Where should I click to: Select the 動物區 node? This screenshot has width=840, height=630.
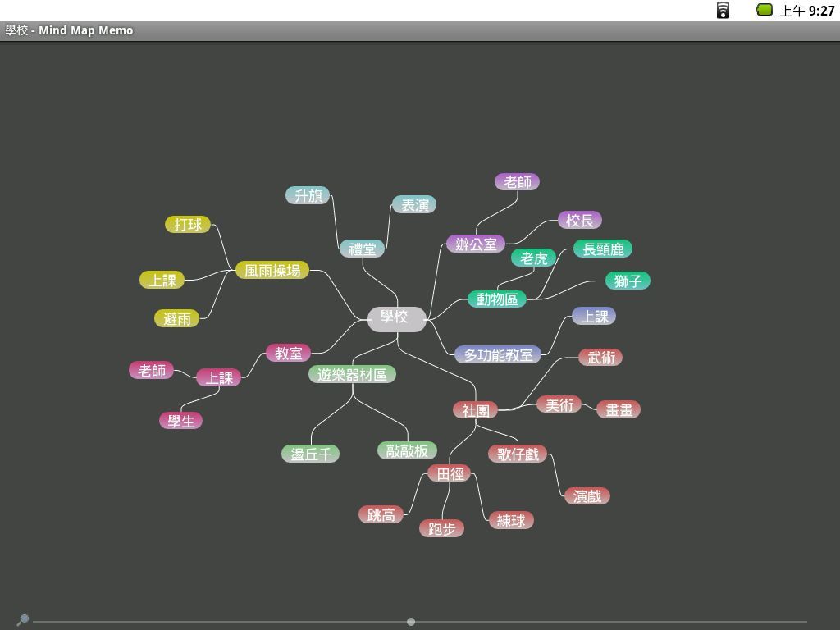coord(497,299)
